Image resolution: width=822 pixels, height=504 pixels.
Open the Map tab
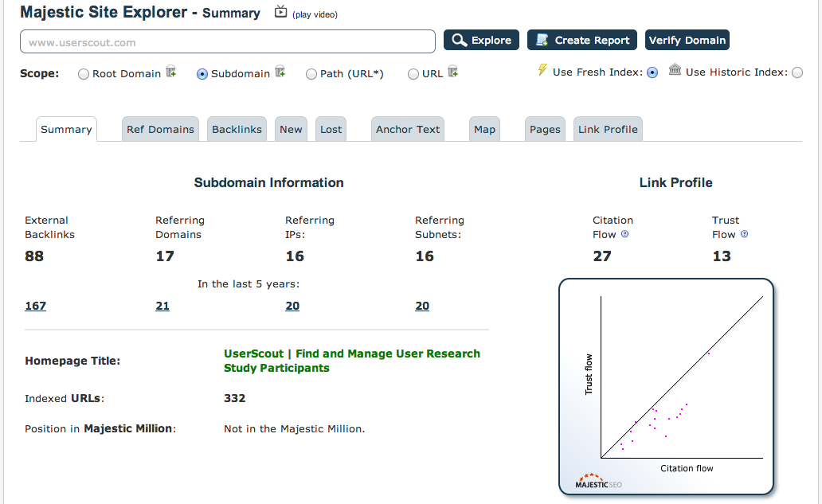pos(485,130)
